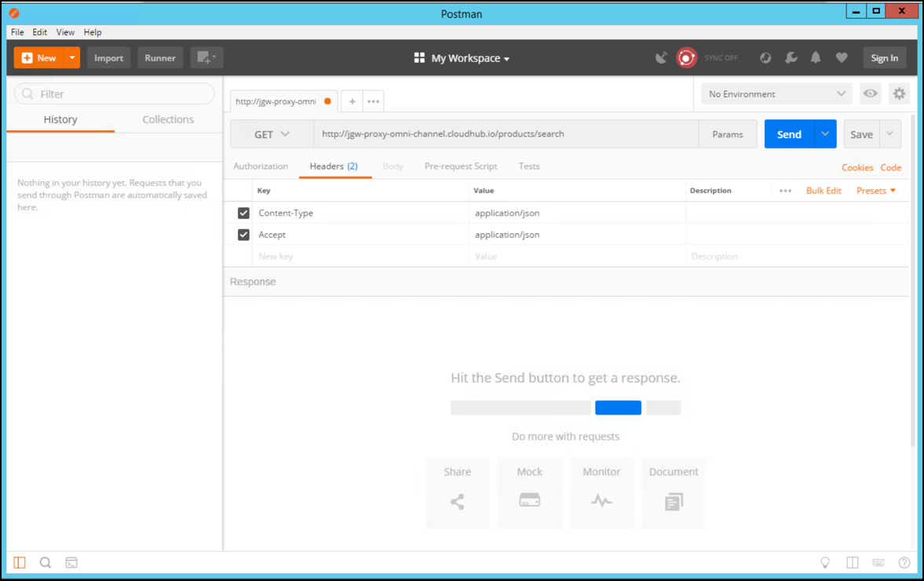The image size is (924, 581).
Task: Open the Code link
Action: pyautogui.click(x=890, y=167)
